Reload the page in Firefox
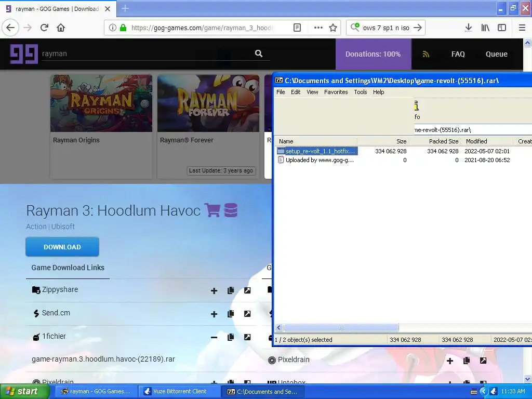This screenshot has height=399, width=532. click(x=44, y=28)
